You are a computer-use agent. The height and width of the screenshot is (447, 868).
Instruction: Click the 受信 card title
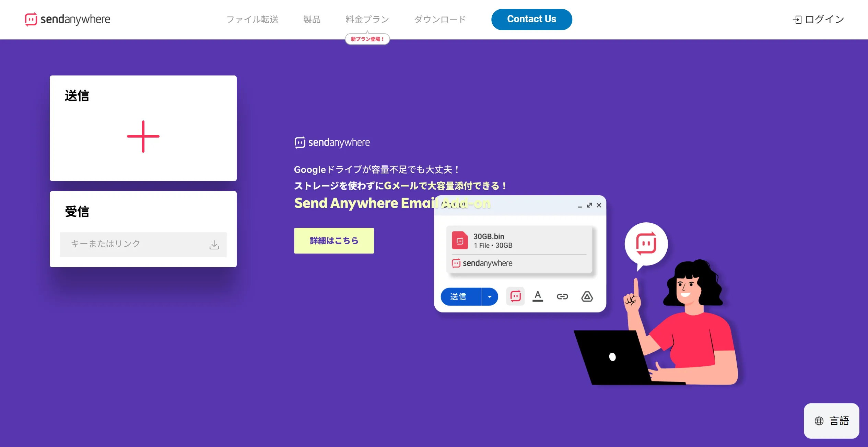click(x=77, y=212)
